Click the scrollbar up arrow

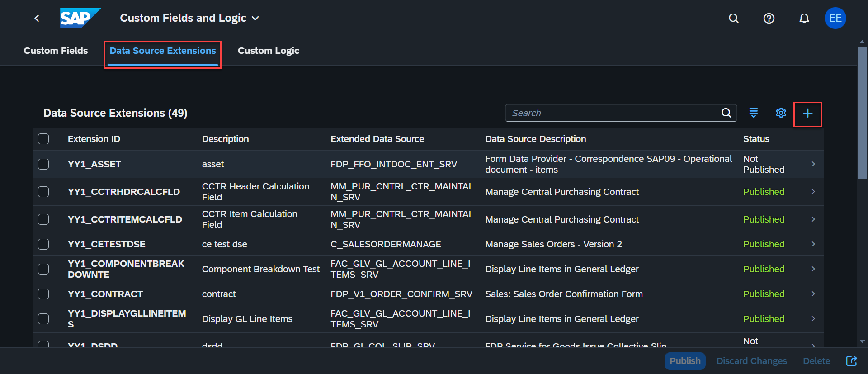pyautogui.click(x=862, y=42)
